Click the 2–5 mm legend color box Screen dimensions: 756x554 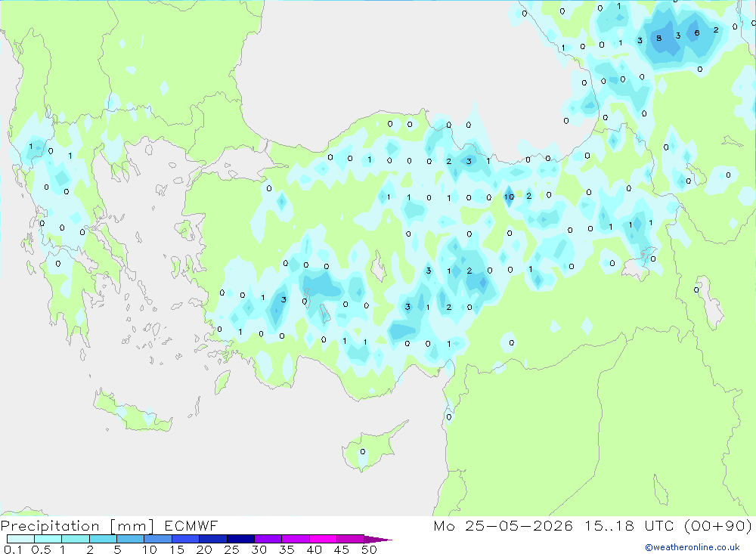point(103,539)
